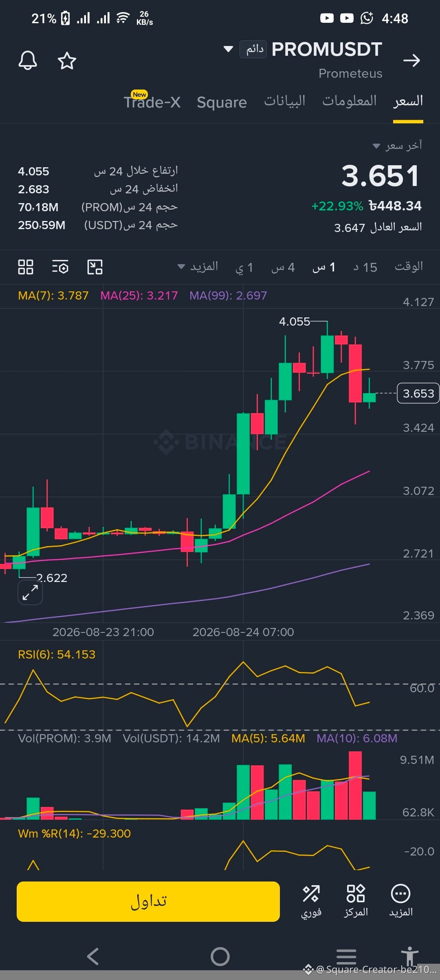Tap the current price tag 3.653
The image size is (440, 980).
[x=418, y=394]
